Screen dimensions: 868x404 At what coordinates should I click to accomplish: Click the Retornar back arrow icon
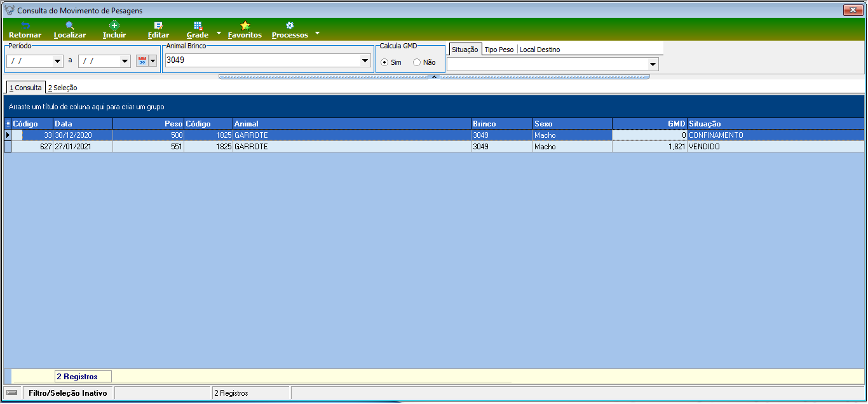(25, 25)
